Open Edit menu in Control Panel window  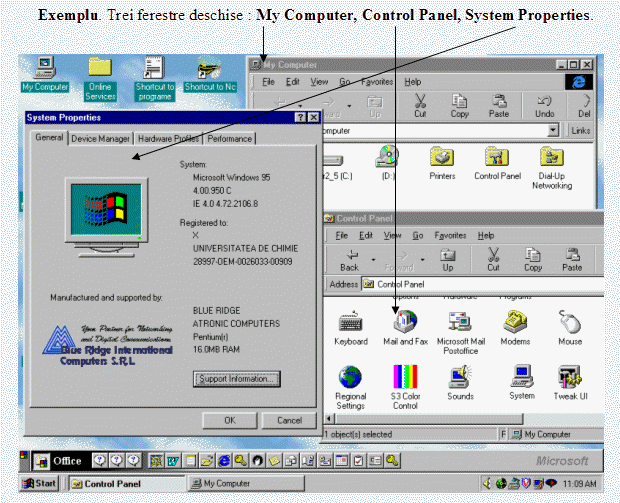click(366, 236)
